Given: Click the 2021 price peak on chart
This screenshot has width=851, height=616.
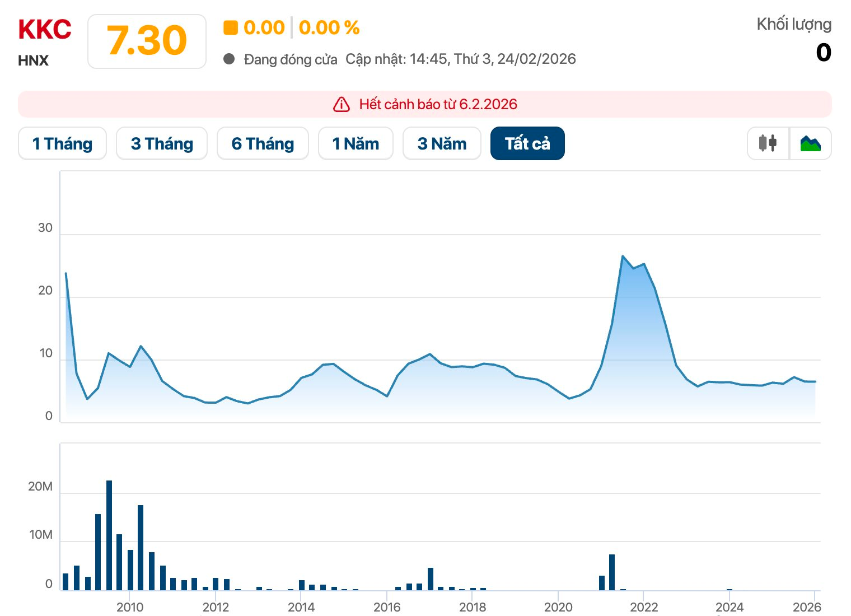Looking at the screenshot, I should coord(623,256).
